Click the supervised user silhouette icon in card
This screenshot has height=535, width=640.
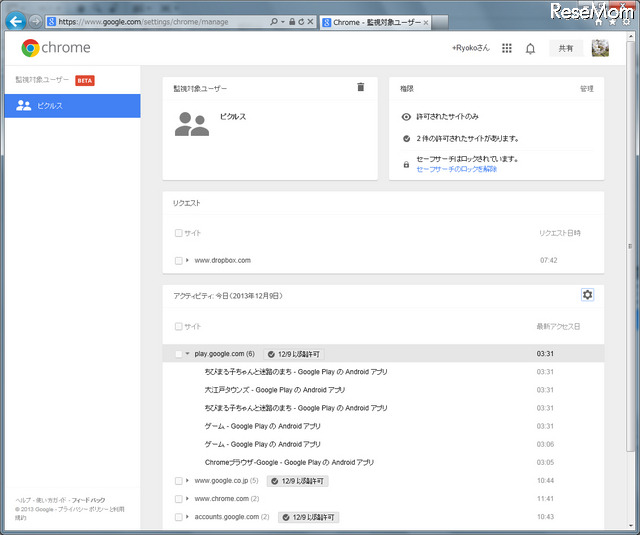[x=192, y=124]
